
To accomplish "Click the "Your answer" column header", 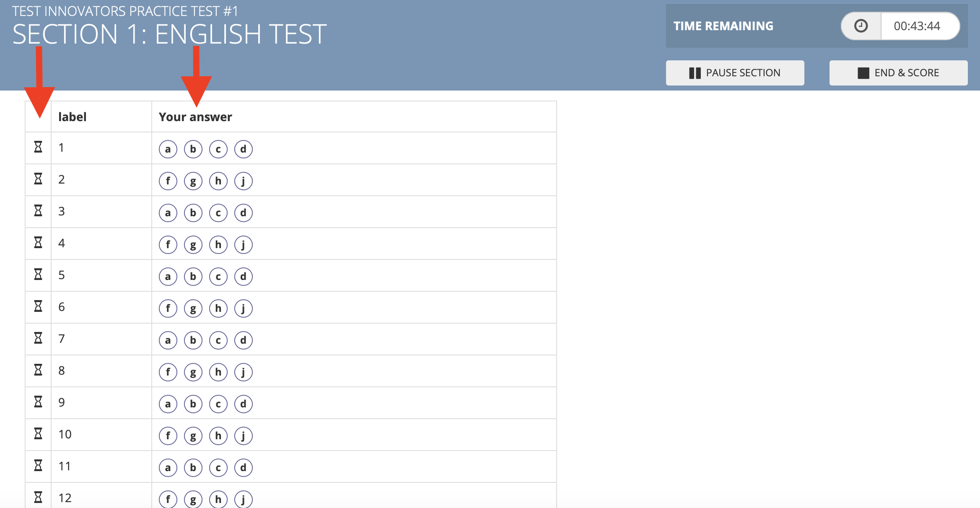I will pyautogui.click(x=195, y=117).
